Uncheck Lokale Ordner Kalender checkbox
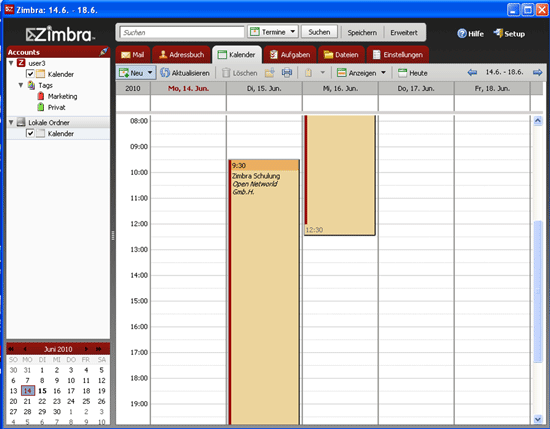 (30, 133)
